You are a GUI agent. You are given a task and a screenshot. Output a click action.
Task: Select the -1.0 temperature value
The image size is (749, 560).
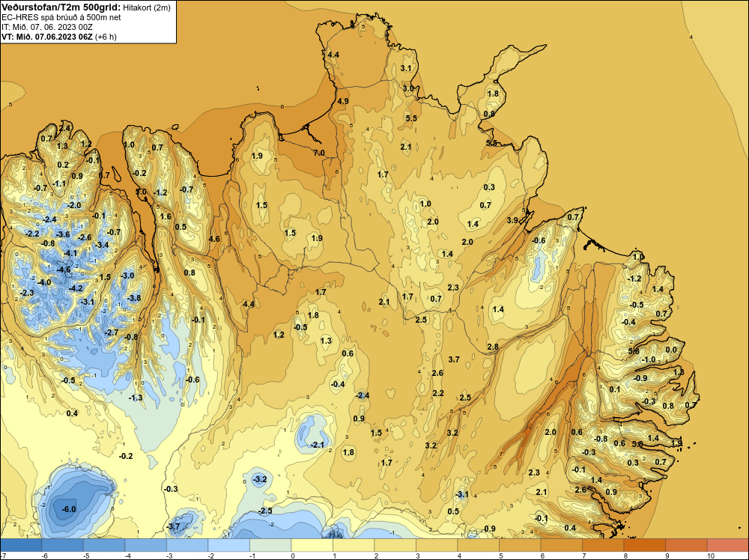pyautogui.click(x=649, y=359)
